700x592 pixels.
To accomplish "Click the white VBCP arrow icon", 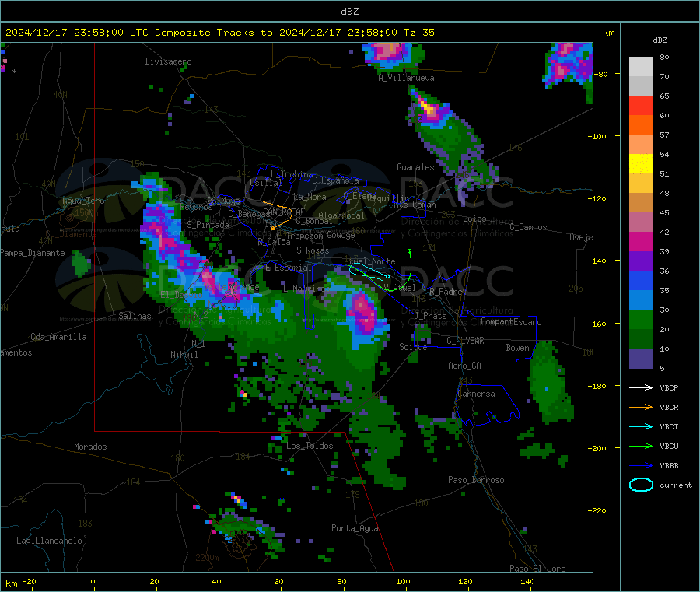I will tap(641, 387).
